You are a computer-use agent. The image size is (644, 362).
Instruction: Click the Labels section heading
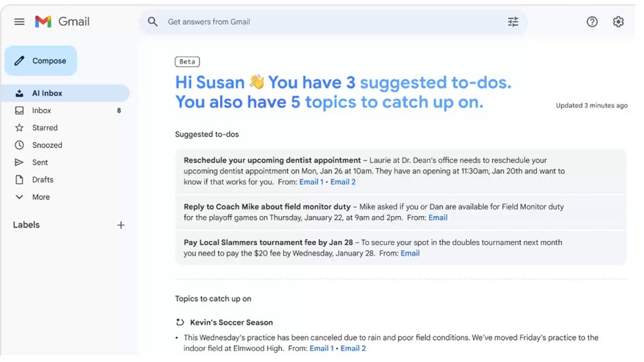[x=26, y=225]
